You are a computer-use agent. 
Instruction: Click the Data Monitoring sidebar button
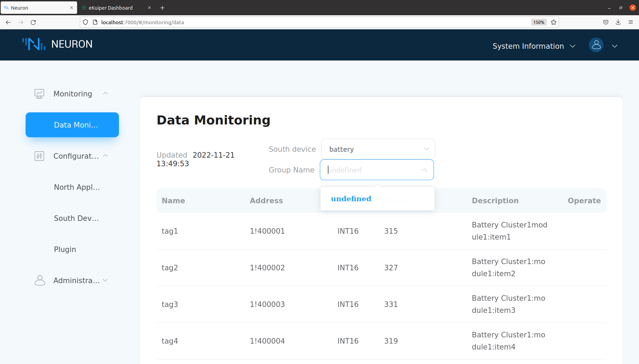click(x=72, y=125)
